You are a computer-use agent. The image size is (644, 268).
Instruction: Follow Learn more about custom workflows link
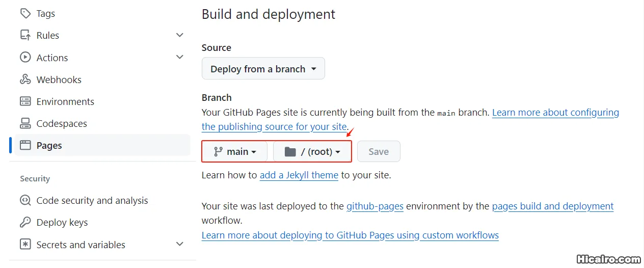coord(350,235)
